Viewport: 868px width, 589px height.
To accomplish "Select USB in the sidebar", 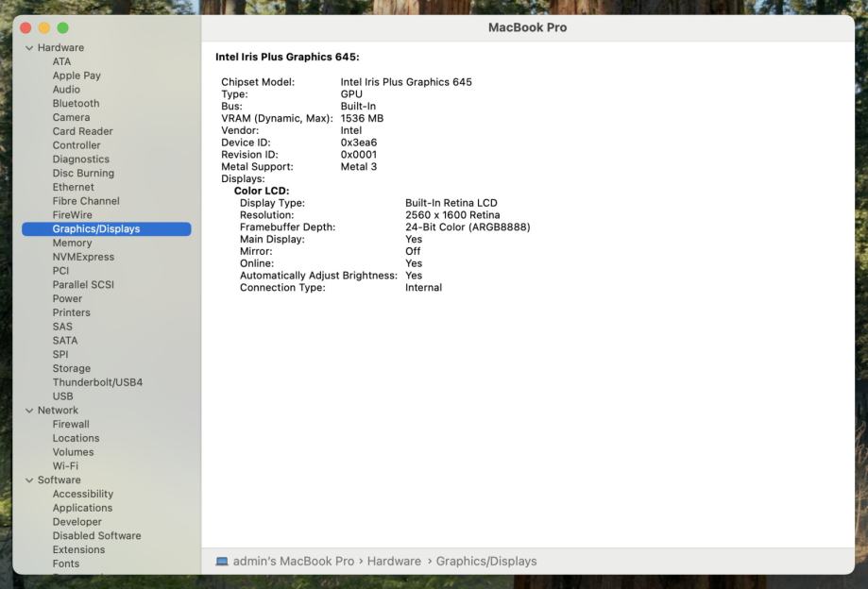I will [62, 396].
